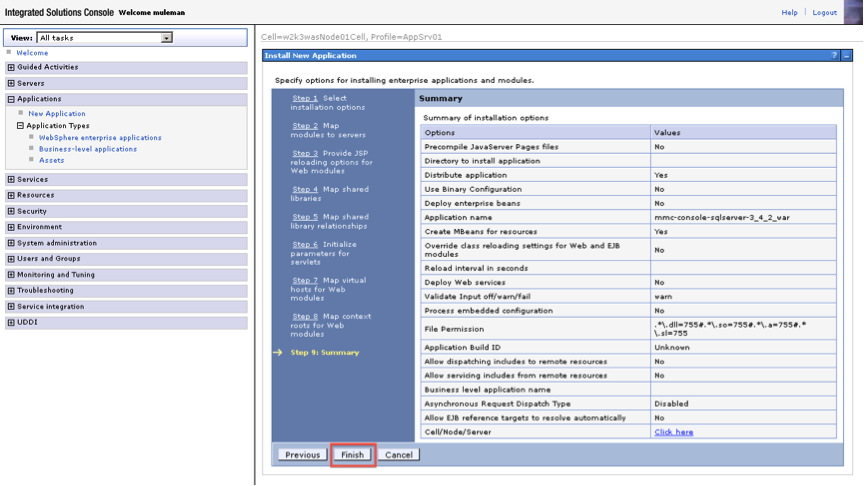
Task: Log out of the console
Action: click(824, 12)
